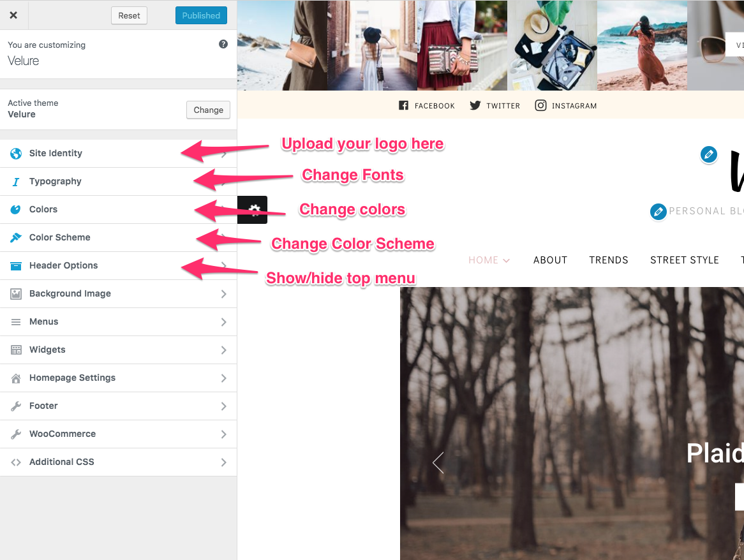Open the HOME menu dropdown arrow

pos(506,260)
